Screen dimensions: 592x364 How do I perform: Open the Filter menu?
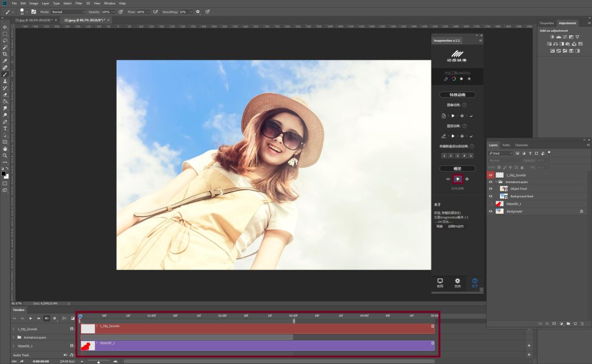(x=78, y=3)
